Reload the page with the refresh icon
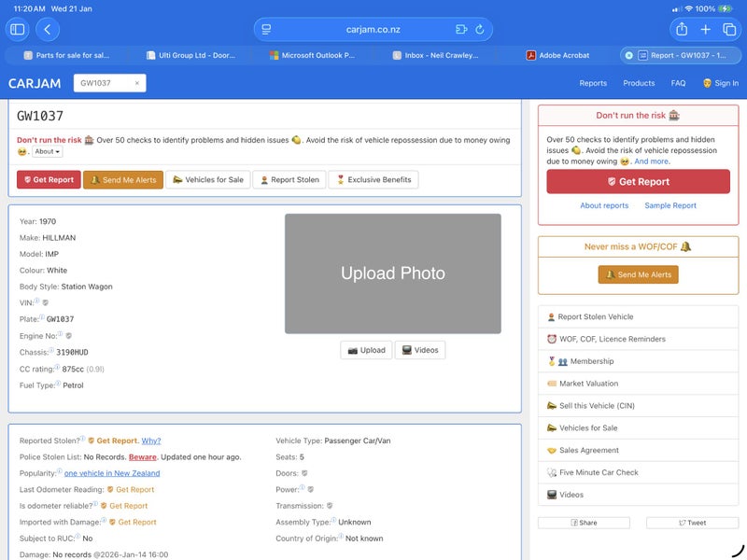 coord(480,30)
